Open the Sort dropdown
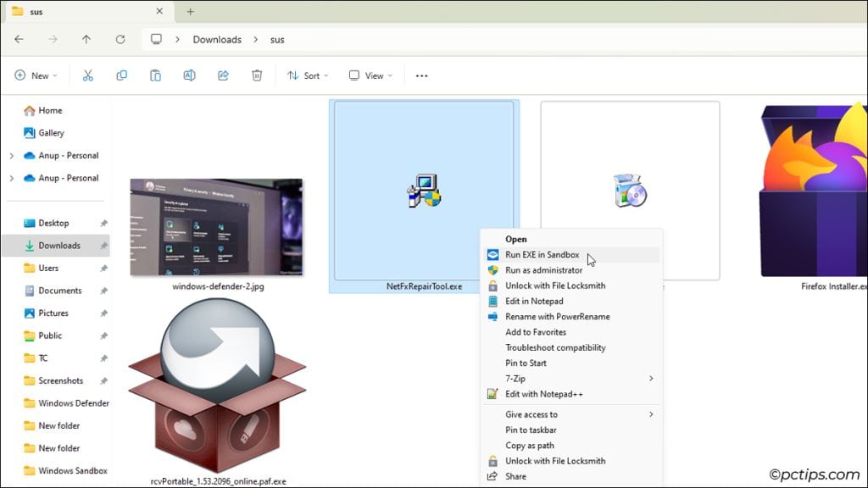Screen dimensions: 868x488 click(307, 75)
